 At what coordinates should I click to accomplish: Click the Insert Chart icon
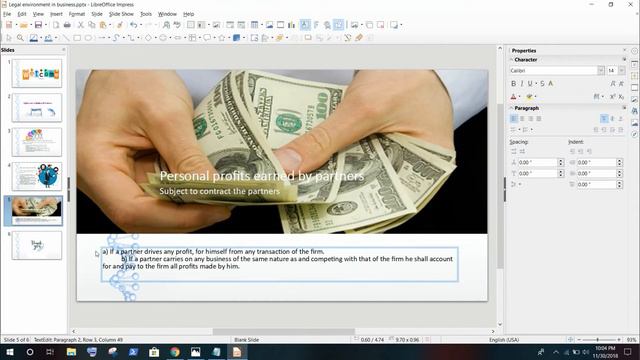pos(291,25)
